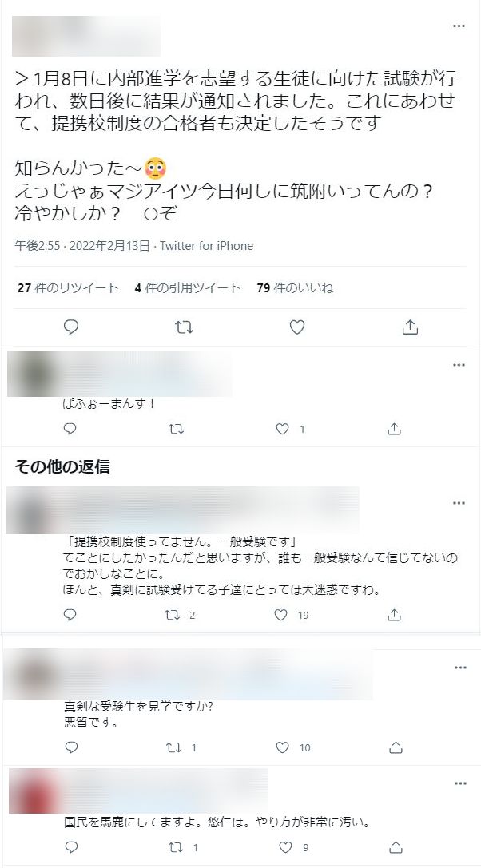Screen dimensions: 481x868
Task: Open the 79 件のいいね list
Action: click(296, 287)
